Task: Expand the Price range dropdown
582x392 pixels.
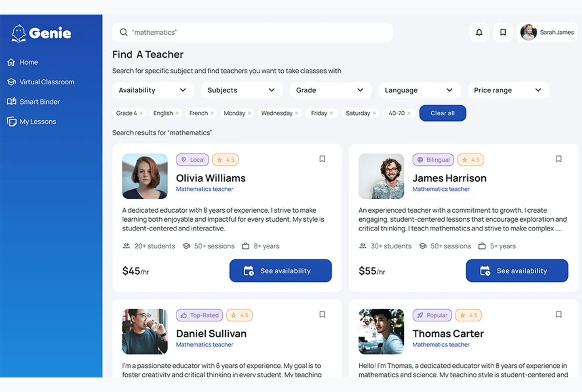Action: [508, 90]
